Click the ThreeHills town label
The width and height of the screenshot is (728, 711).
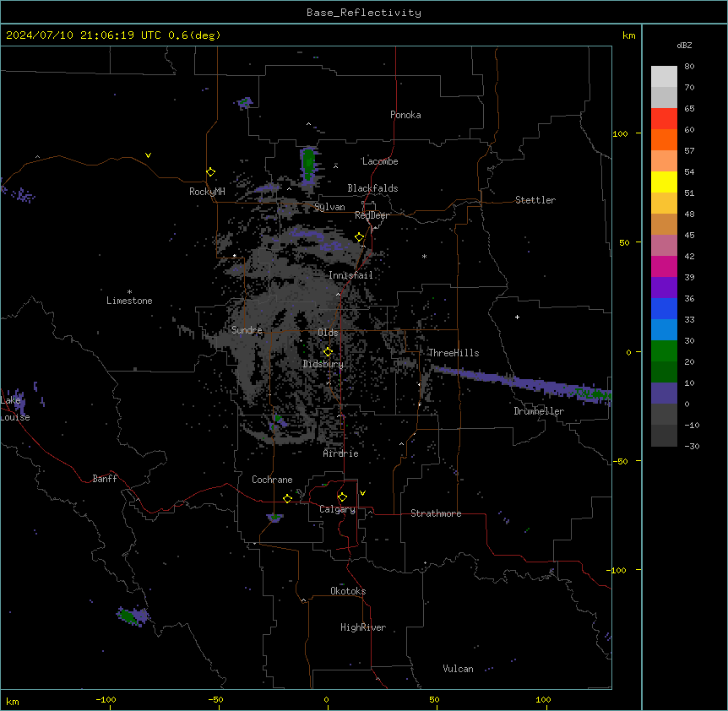click(454, 353)
